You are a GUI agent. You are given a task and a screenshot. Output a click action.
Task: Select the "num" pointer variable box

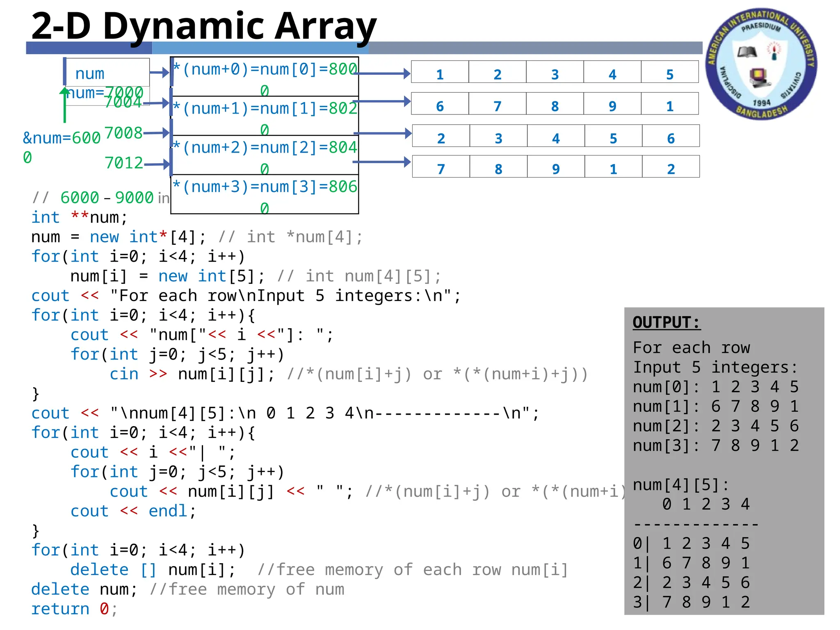tap(107, 73)
